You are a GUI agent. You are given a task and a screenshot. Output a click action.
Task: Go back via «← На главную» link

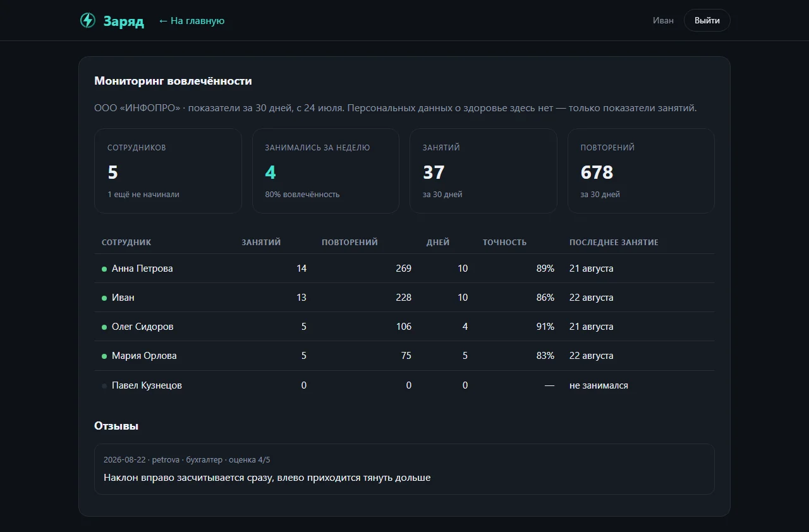[x=192, y=21]
